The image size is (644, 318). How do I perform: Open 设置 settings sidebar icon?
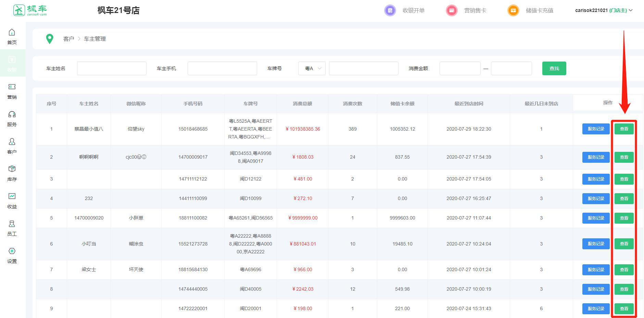pos(12,251)
